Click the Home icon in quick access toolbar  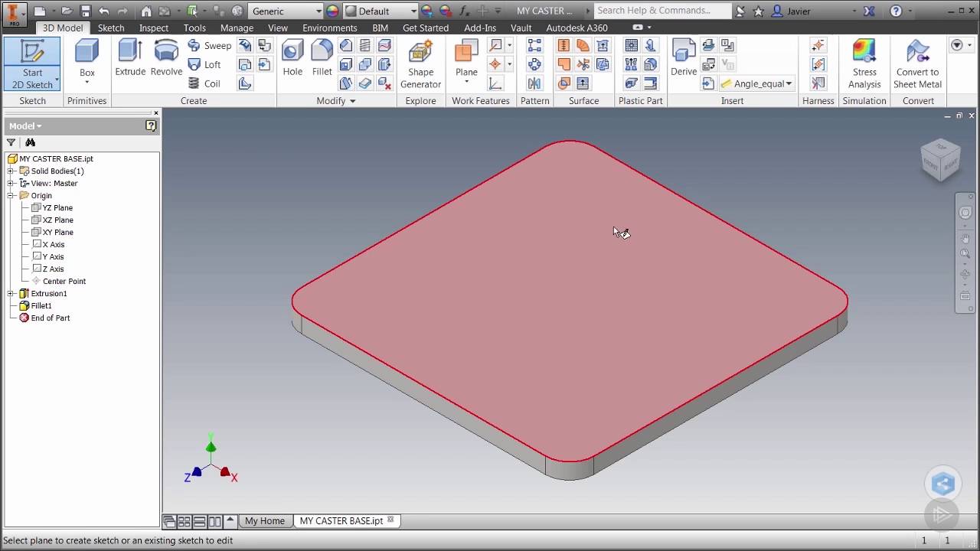click(146, 11)
